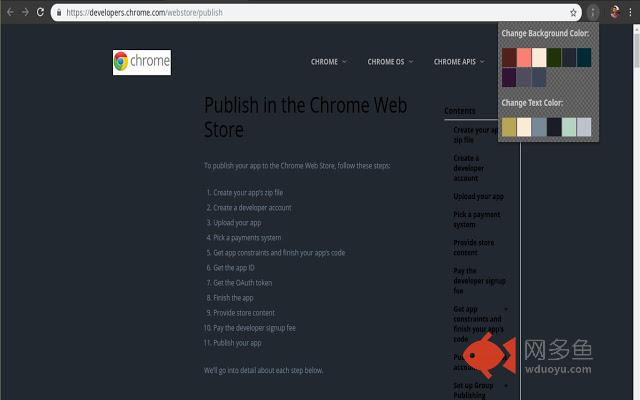The width and height of the screenshot is (640, 400).
Task: Open the CHROME APIS navigation dropdown
Action: [x=459, y=62]
